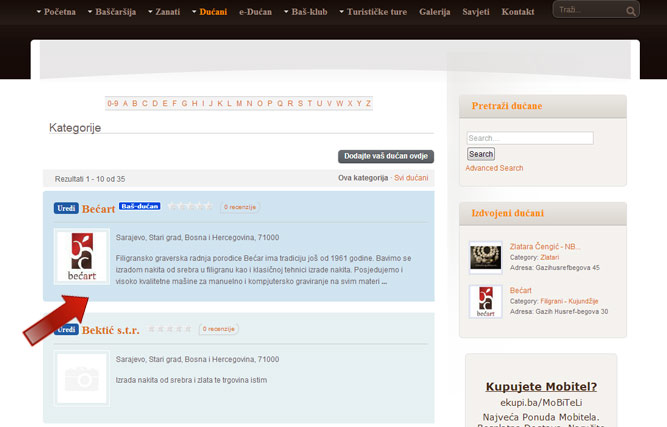Viewport: 667px width, 427px height.
Task: Go to Savjeti page
Action: click(476, 12)
